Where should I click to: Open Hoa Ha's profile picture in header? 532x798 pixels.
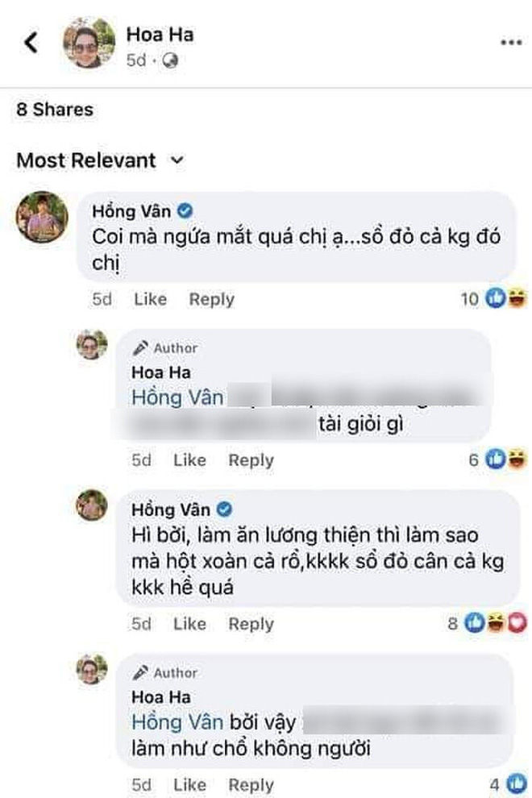(x=89, y=43)
